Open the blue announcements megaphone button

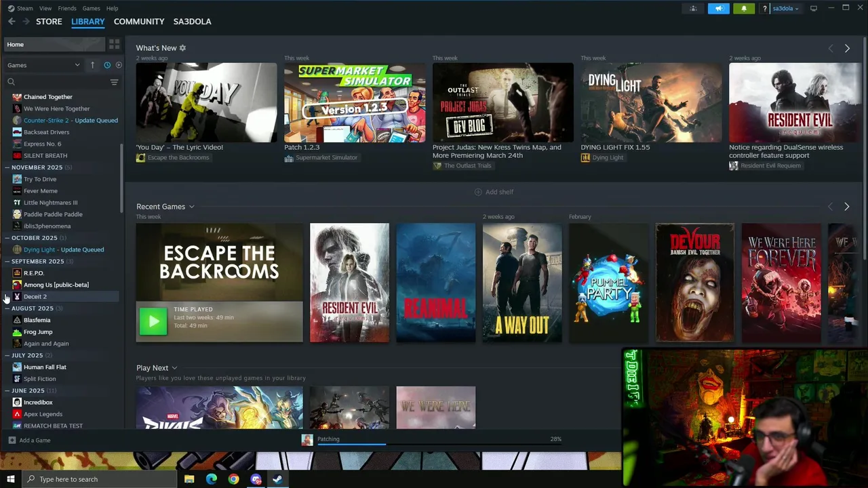point(718,8)
